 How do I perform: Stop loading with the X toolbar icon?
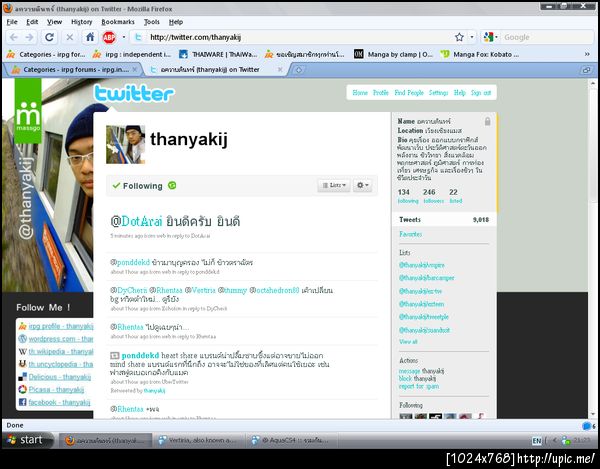point(70,37)
